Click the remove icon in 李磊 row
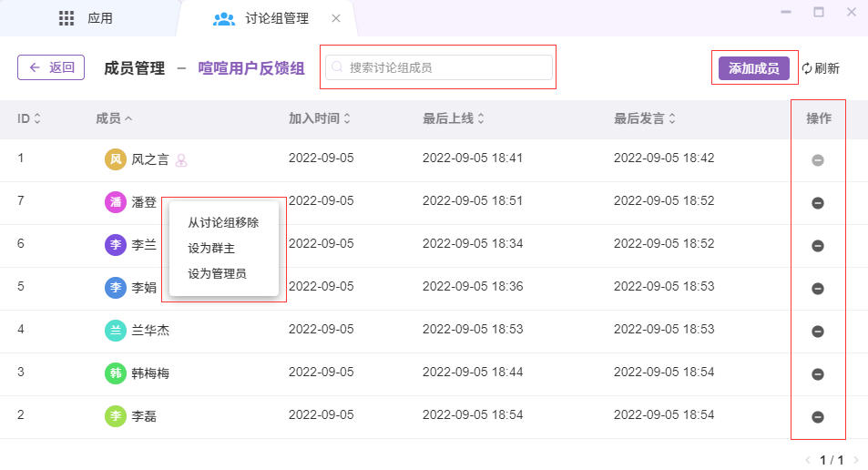The image size is (868, 470). click(x=818, y=417)
